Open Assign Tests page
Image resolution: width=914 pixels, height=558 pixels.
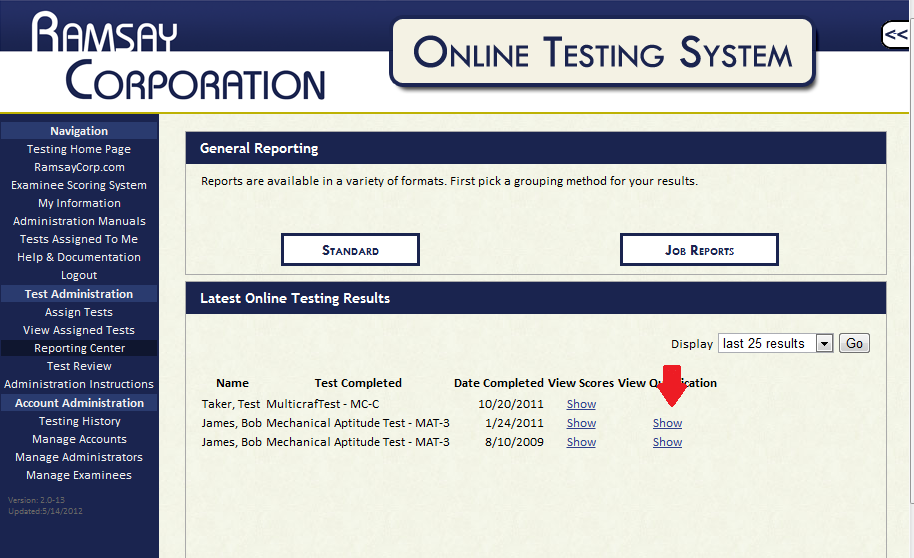[79, 312]
